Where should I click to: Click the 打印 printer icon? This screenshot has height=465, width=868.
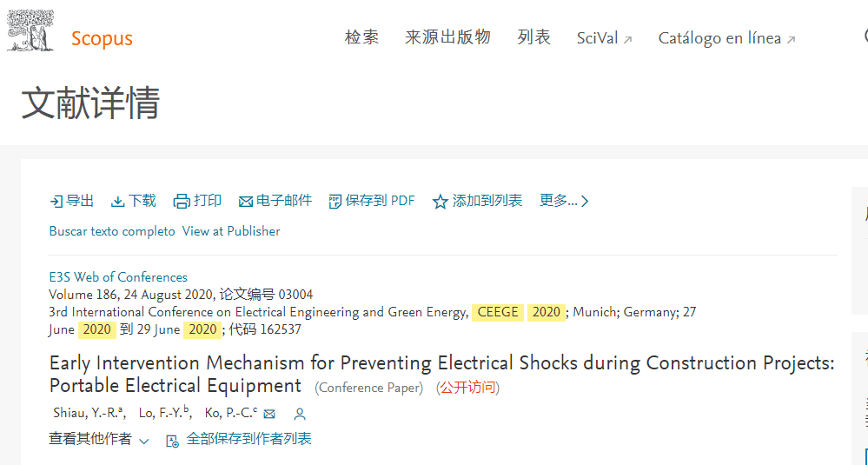pos(182,202)
